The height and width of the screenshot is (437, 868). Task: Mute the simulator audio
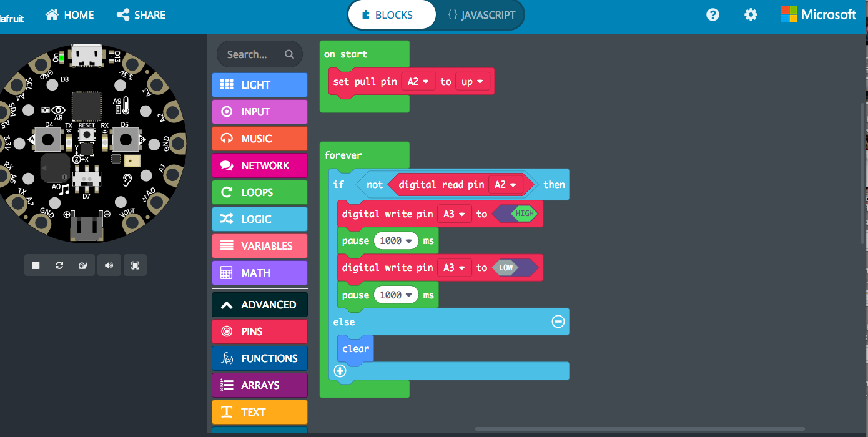coord(109,265)
